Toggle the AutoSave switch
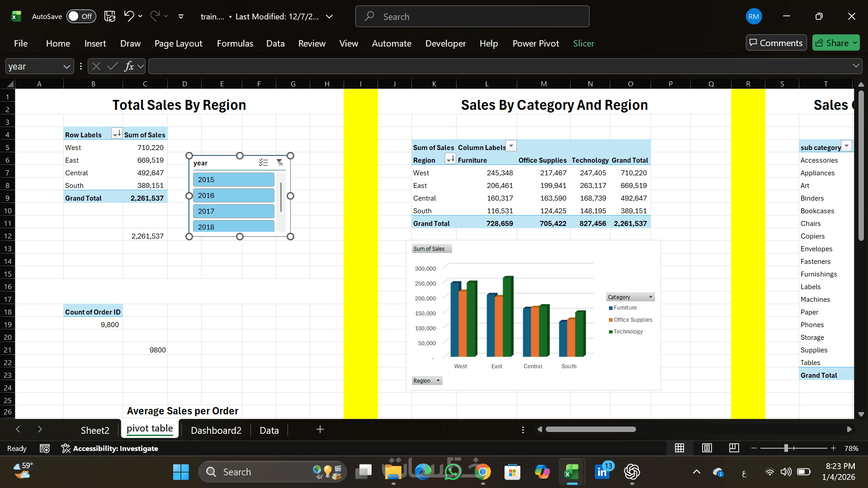The image size is (868, 488). (82, 16)
